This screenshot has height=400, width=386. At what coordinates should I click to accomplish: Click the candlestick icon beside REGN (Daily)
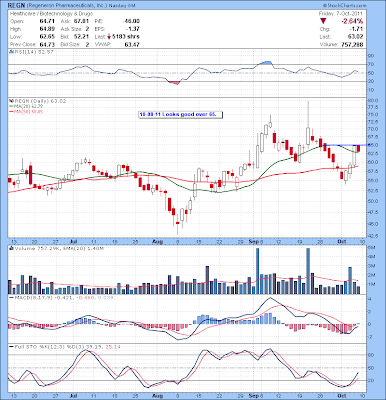pyautogui.click(x=11, y=101)
